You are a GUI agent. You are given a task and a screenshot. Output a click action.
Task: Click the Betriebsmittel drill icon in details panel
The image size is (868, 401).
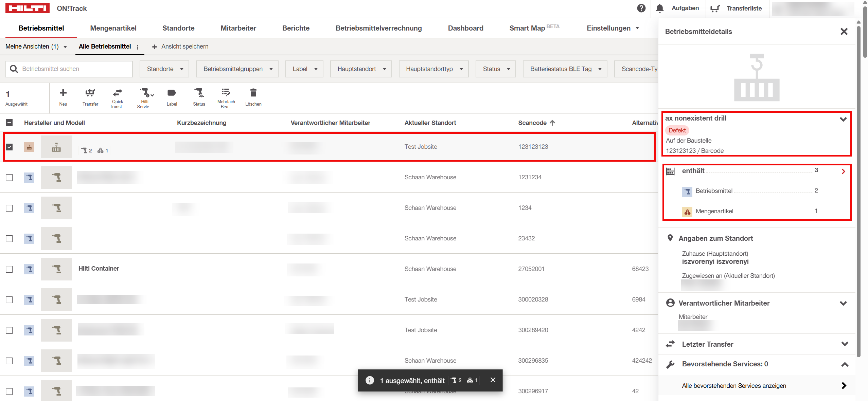[687, 192]
